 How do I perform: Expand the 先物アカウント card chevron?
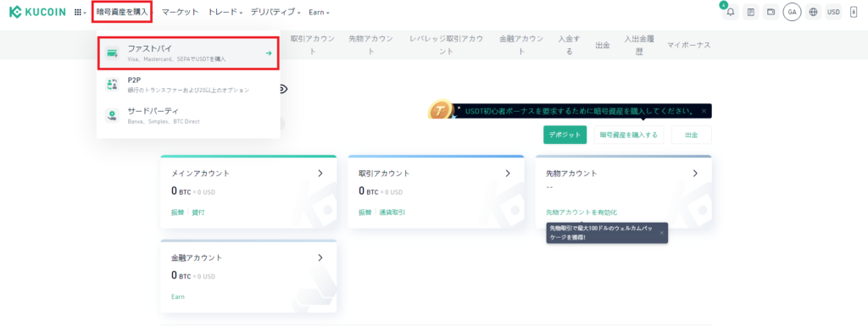coord(695,174)
